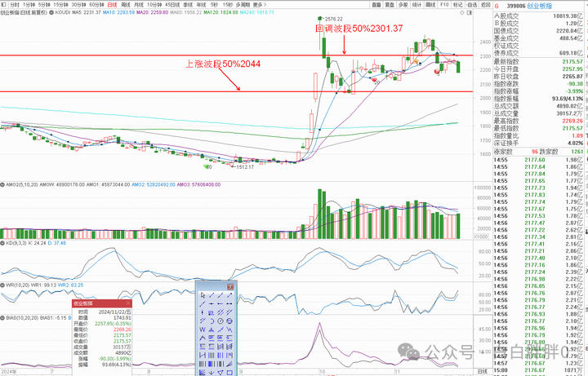Toggle the 画线 drawing tools button

(x=430, y=5)
